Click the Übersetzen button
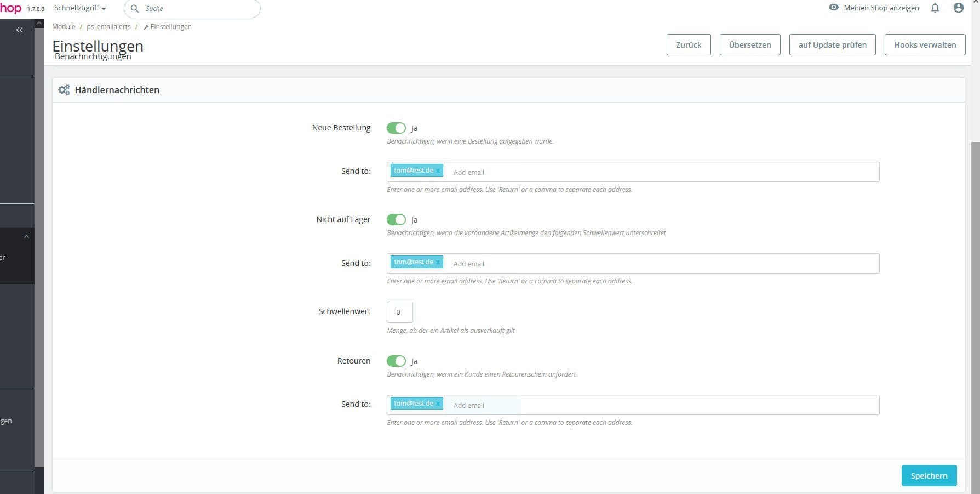This screenshot has height=494, width=980. click(x=750, y=45)
